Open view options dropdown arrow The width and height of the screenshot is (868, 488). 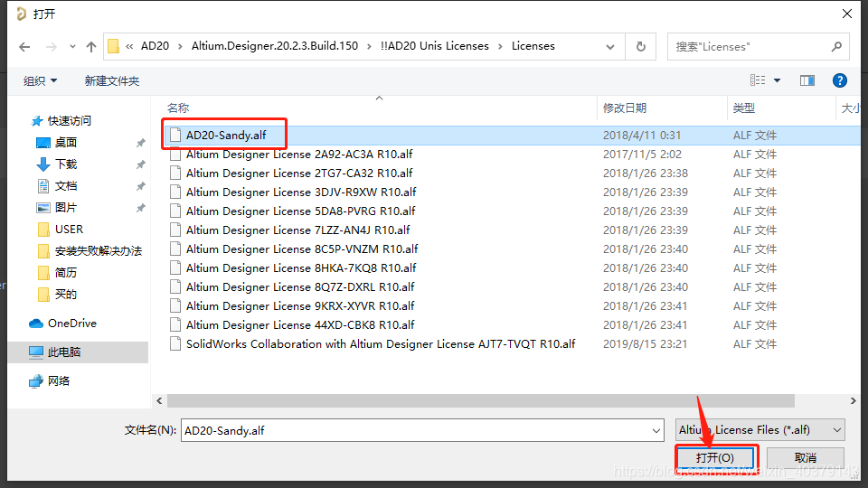(778, 80)
